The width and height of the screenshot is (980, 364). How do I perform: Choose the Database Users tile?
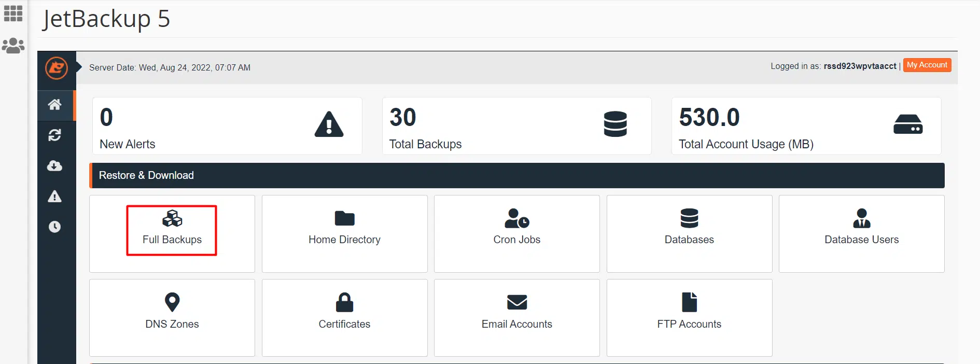click(x=861, y=233)
